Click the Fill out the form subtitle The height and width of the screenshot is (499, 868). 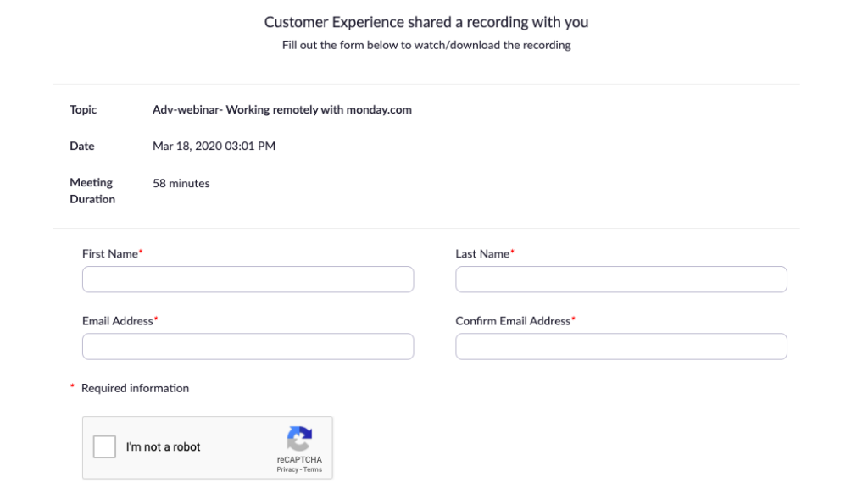[x=426, y=45]
